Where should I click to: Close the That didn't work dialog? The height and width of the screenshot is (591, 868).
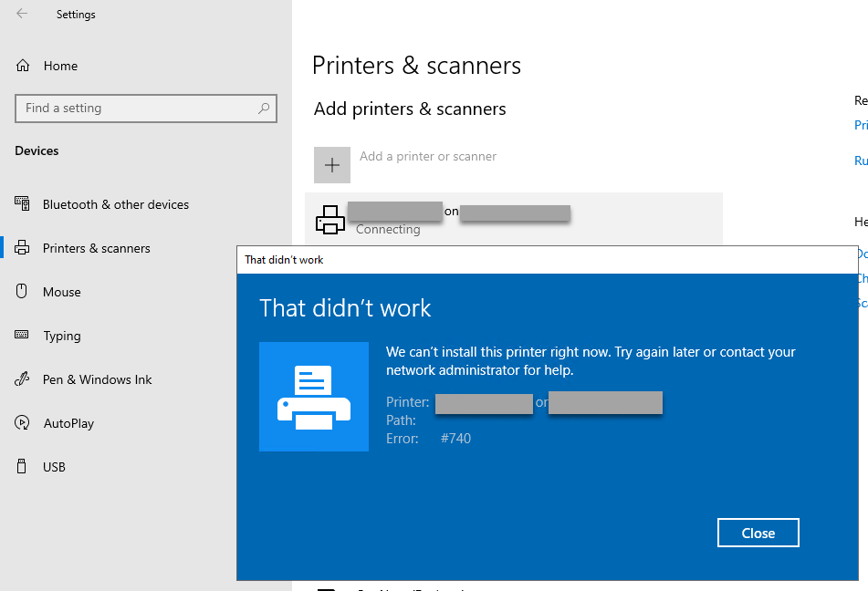point(758,533)
